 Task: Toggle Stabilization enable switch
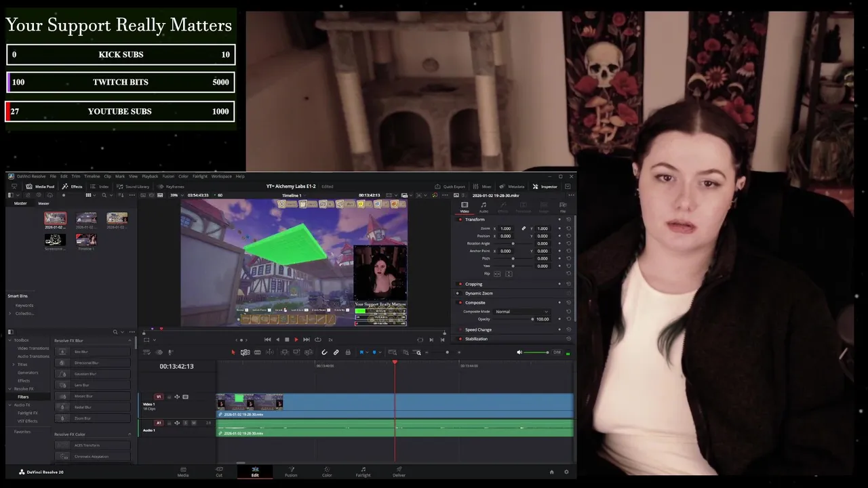(x=460, y=339)
